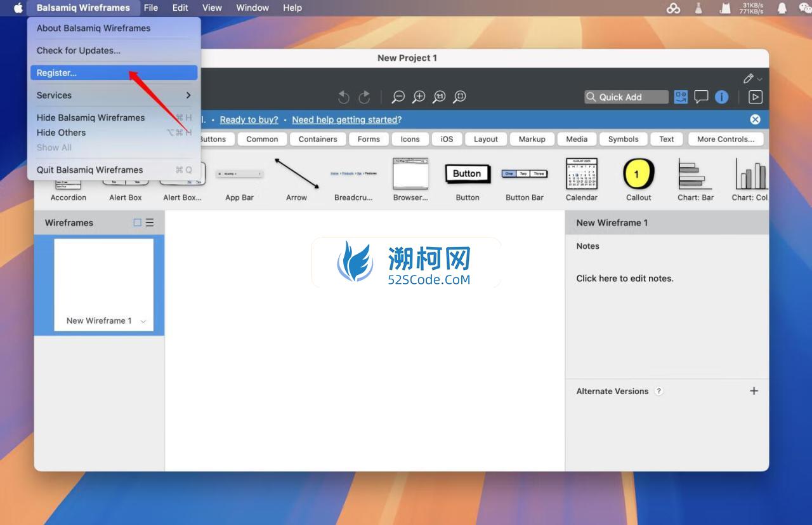This screenshot has width=812, height=525.
Task: Add an alternate version with plus
Action: coord(754,391)
